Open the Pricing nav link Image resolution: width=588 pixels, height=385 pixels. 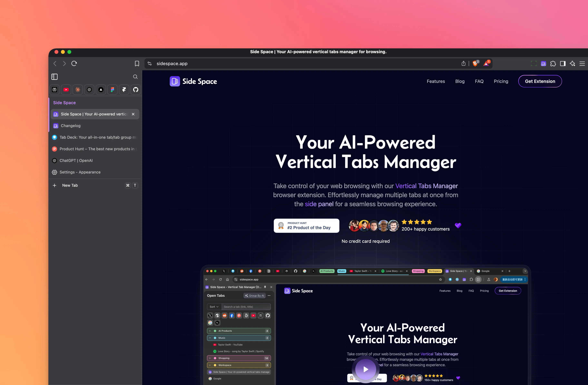[501, 81]
